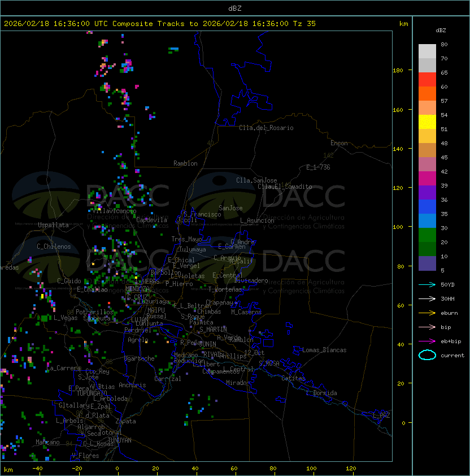Click the 'dBZ' title at the top
The height and width of the screenshot is (476, 470).
coord(235,8)
